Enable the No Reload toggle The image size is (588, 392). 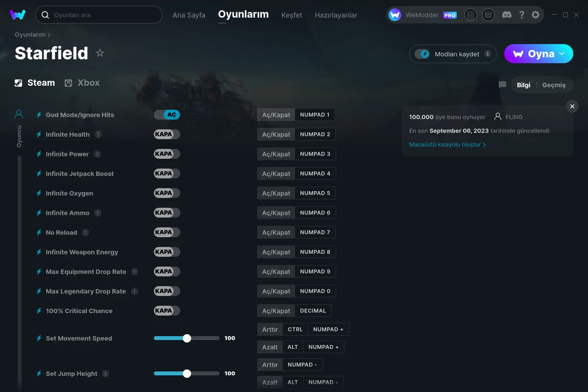click(x=167, y=232)
